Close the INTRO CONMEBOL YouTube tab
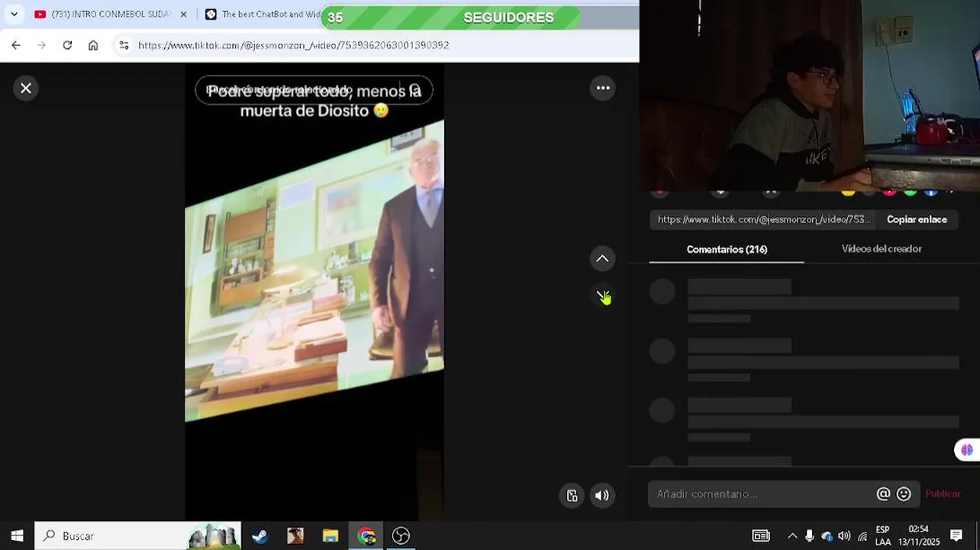Viewport: 980px width, 550px height. (183, 15)
